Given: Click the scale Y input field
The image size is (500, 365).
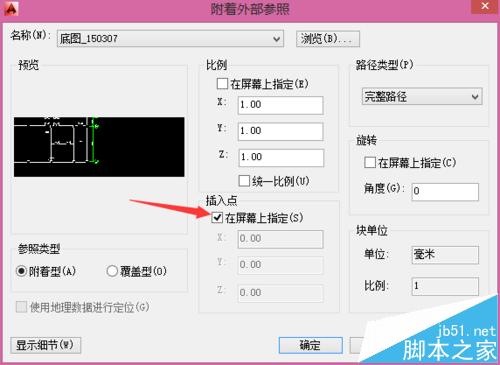Looking at the screenshot, I should pyautogui.click(x=281, y=131).
